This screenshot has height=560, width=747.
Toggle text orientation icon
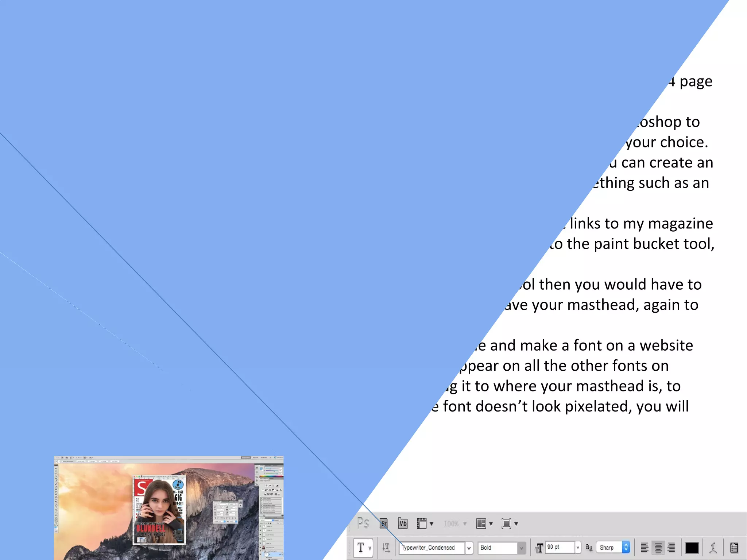(x=386, y=548)
